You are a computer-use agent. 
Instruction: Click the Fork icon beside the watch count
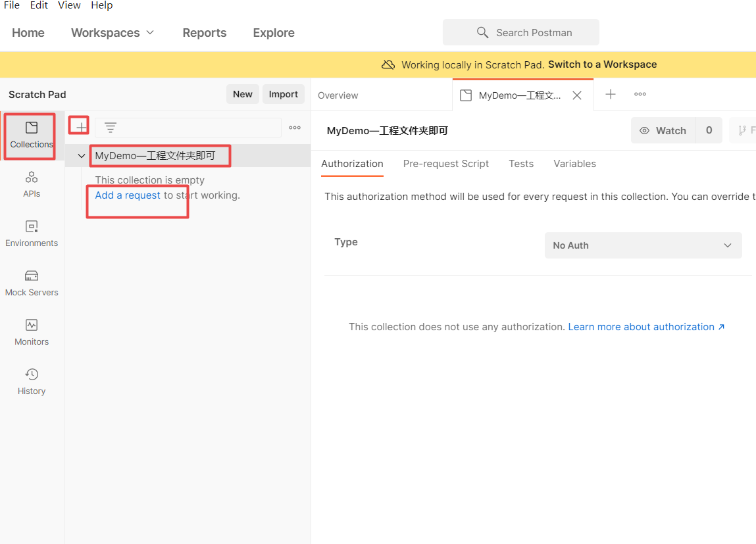click(x=742, y=130)
